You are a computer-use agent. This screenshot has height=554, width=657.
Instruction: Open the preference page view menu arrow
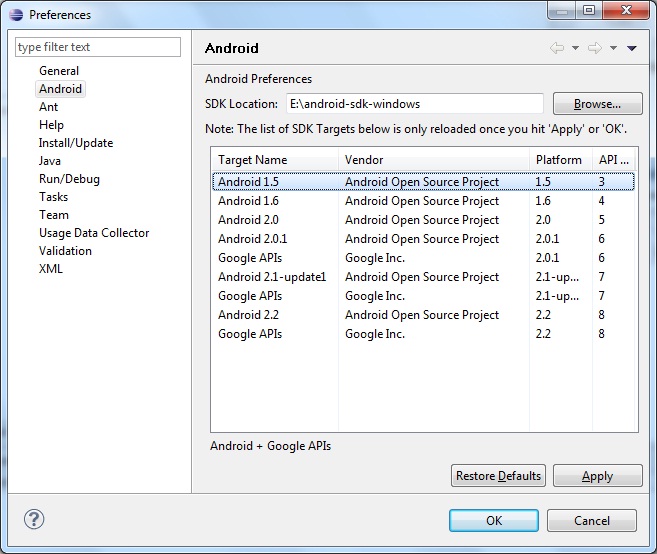click(632, 48)
